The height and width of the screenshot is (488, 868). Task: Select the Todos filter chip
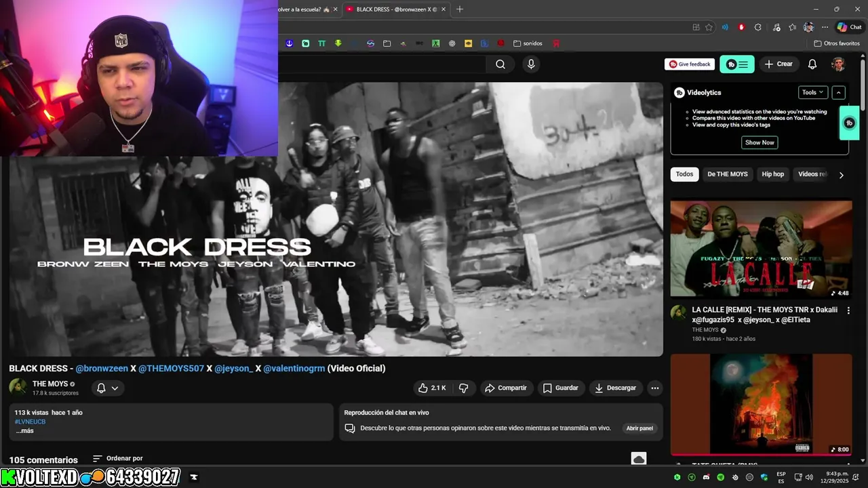click(684, 174)
